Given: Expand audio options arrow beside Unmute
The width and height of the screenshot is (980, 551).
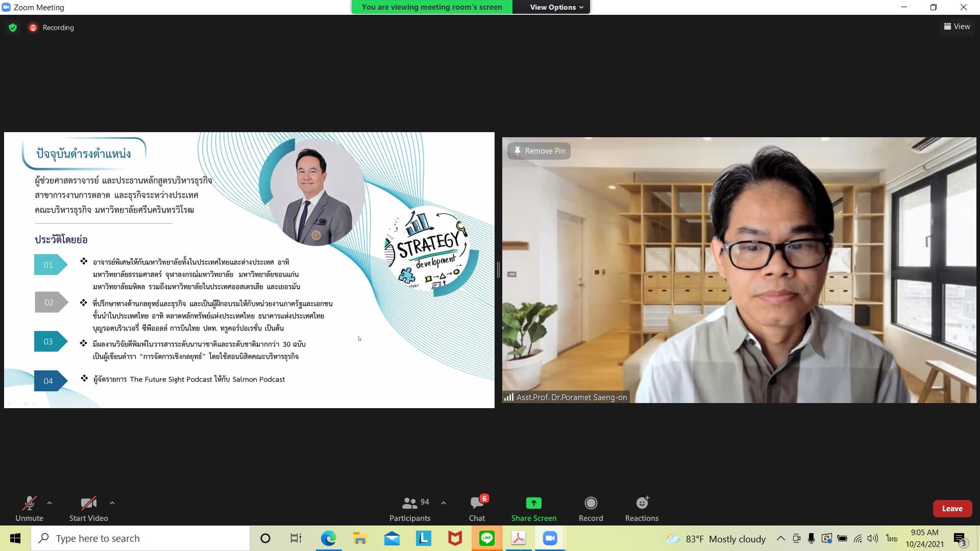Looking at the screenshot, I should 50,503.
